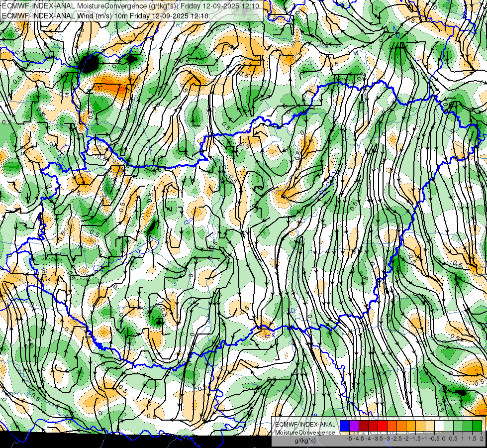Select legend swatch between -2 and -1.5
487x448 pixels.
pos(410,426)
